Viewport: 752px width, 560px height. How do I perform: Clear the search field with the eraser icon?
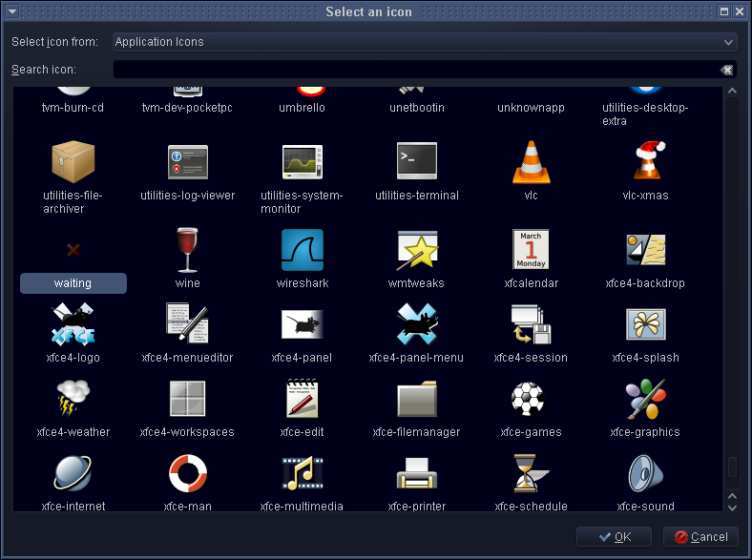tap(726, 70)
